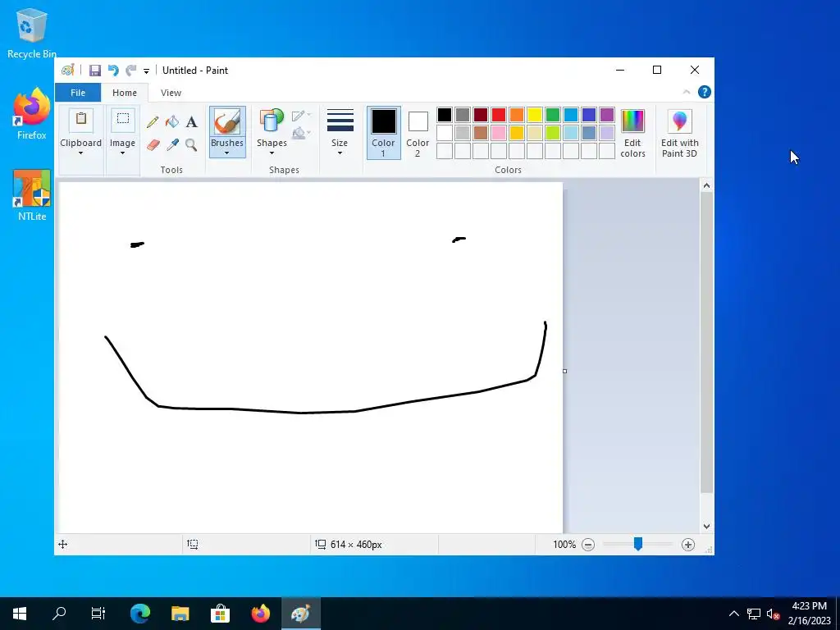Select Color 1 foreground swatch
The width and height of the screenshot is (840, 630).
[x=384, y=133]
